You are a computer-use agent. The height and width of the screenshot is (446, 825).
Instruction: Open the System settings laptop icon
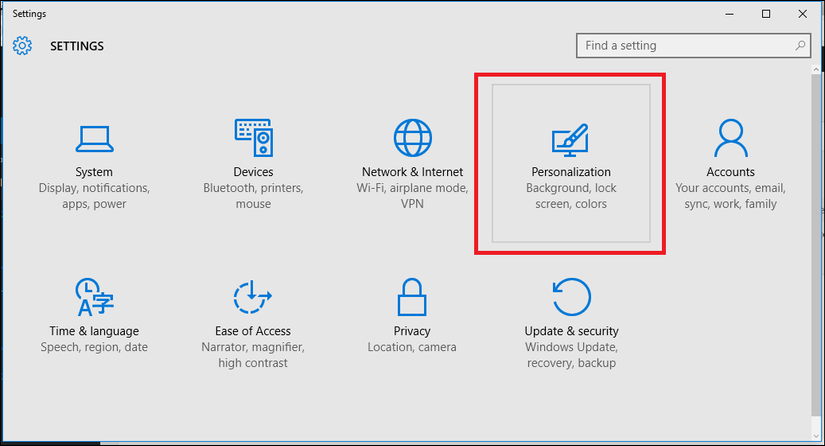tap(94, 137)
